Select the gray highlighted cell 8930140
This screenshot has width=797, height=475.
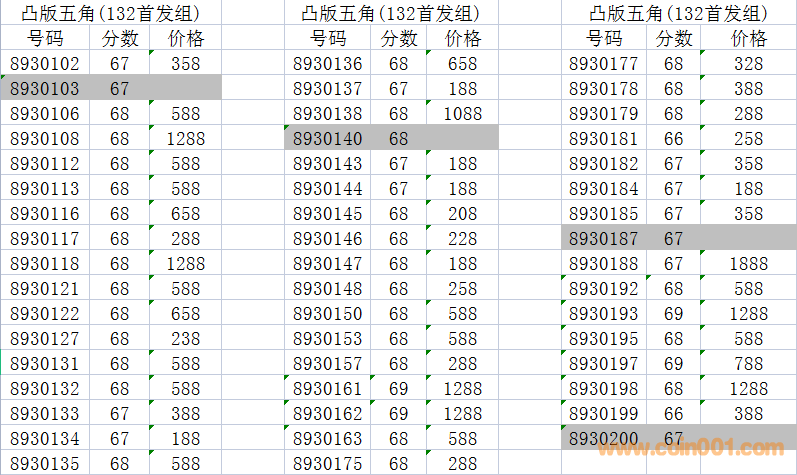328,139
